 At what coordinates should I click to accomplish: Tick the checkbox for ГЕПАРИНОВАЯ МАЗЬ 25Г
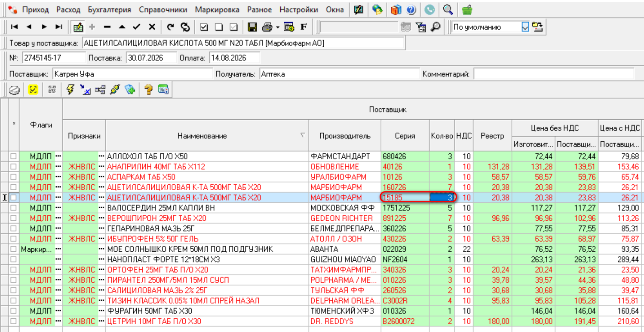[13, 228]
